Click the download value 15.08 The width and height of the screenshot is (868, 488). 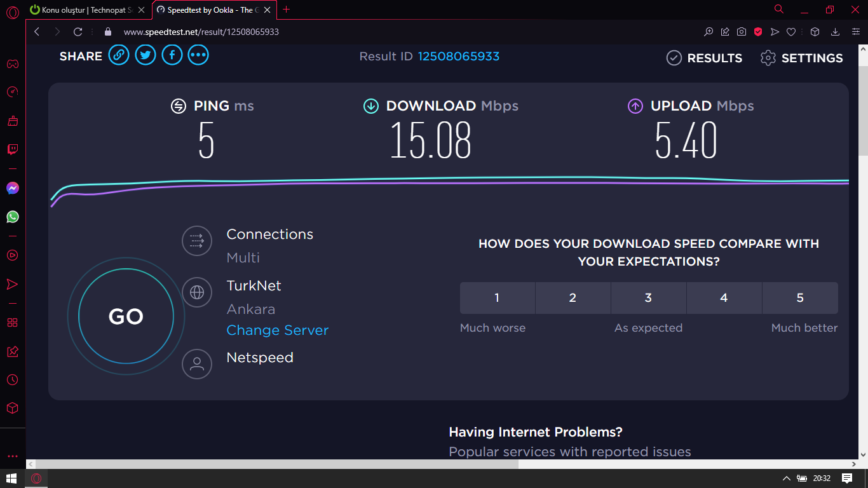[431, 140]
